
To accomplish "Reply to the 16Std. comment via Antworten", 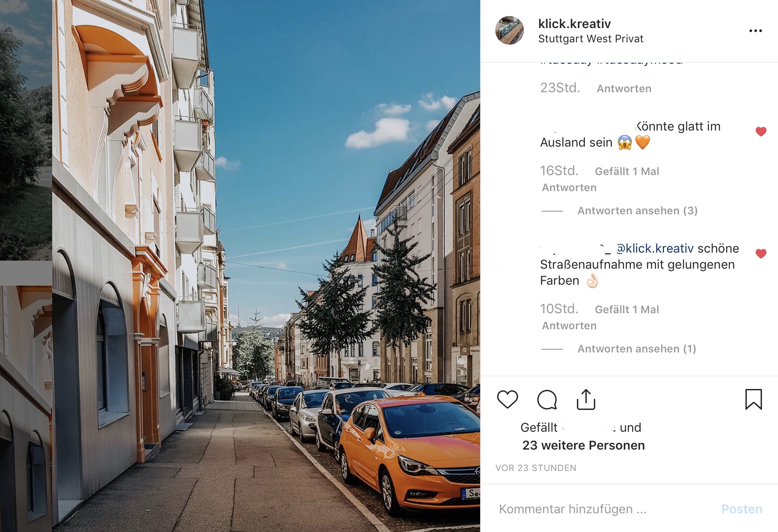I will click(569, 188).
